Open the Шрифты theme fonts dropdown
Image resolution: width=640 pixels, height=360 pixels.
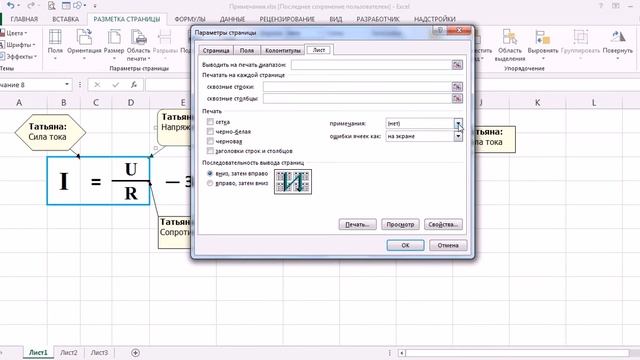point(18,44)
